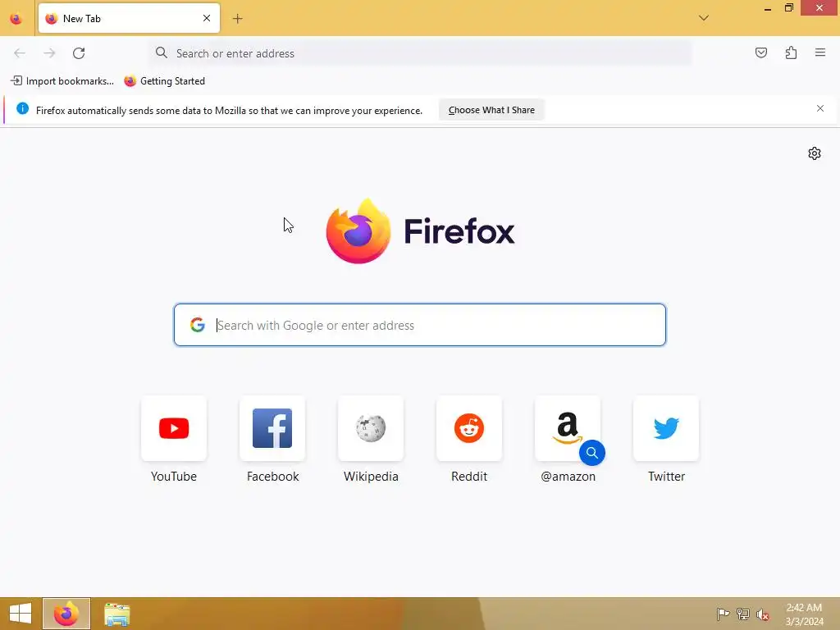Select the New Tab tab
The image size is (840, 630).
pyautogui.click(x=129, y=18)
